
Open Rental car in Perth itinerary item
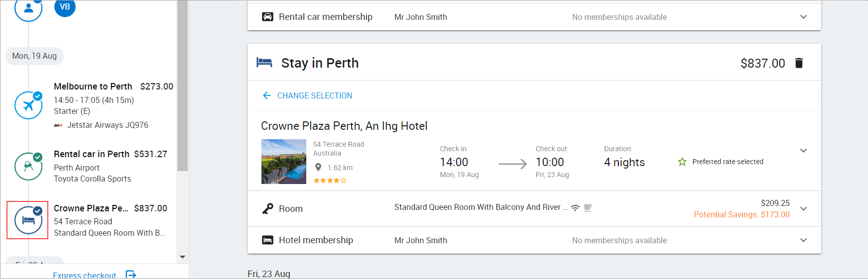92,154
